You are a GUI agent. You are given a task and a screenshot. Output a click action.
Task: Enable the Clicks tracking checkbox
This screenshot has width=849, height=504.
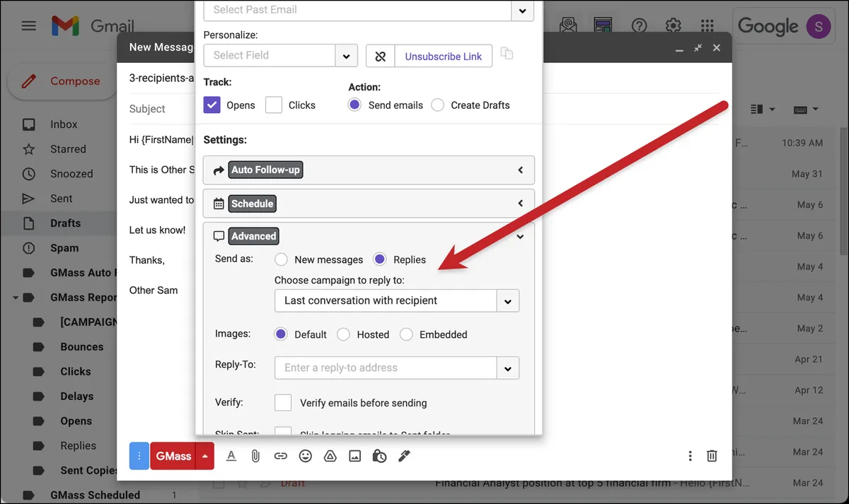tap(274, 105)
